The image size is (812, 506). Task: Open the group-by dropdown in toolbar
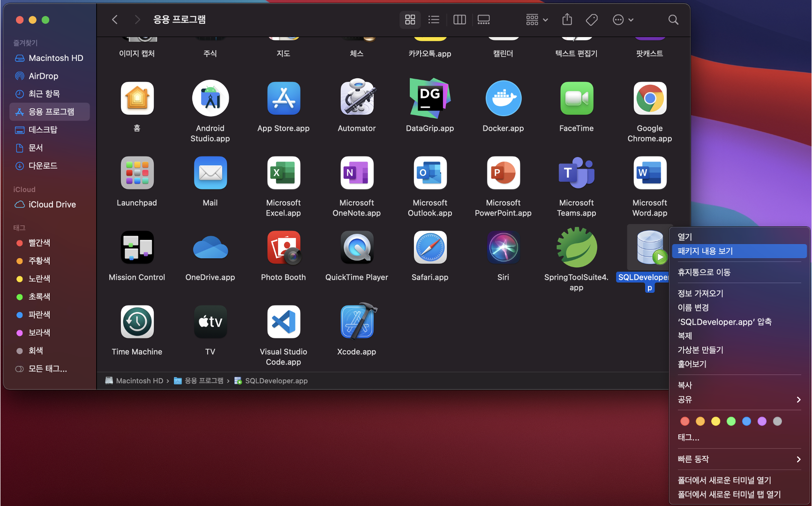click(x=537, y=20)
